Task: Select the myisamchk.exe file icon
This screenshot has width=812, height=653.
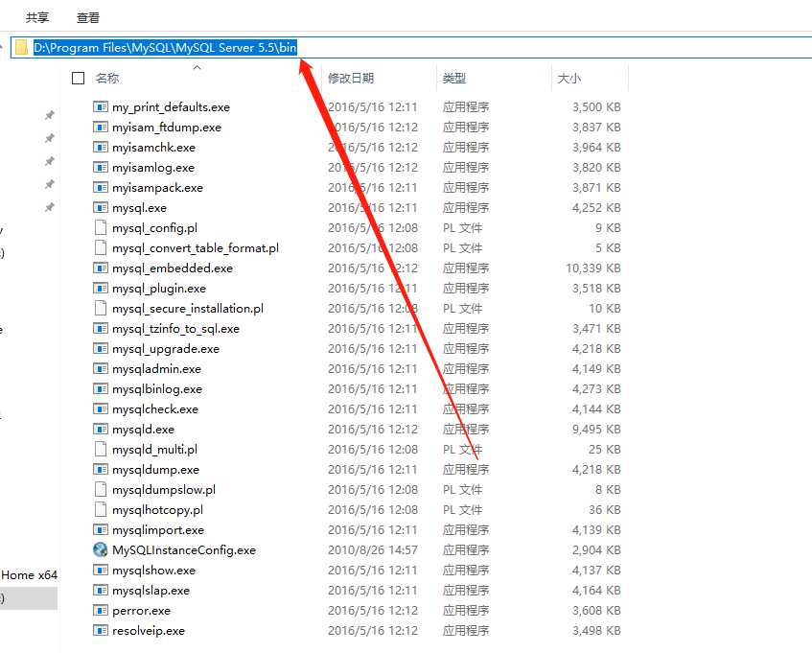Action: 101,147
